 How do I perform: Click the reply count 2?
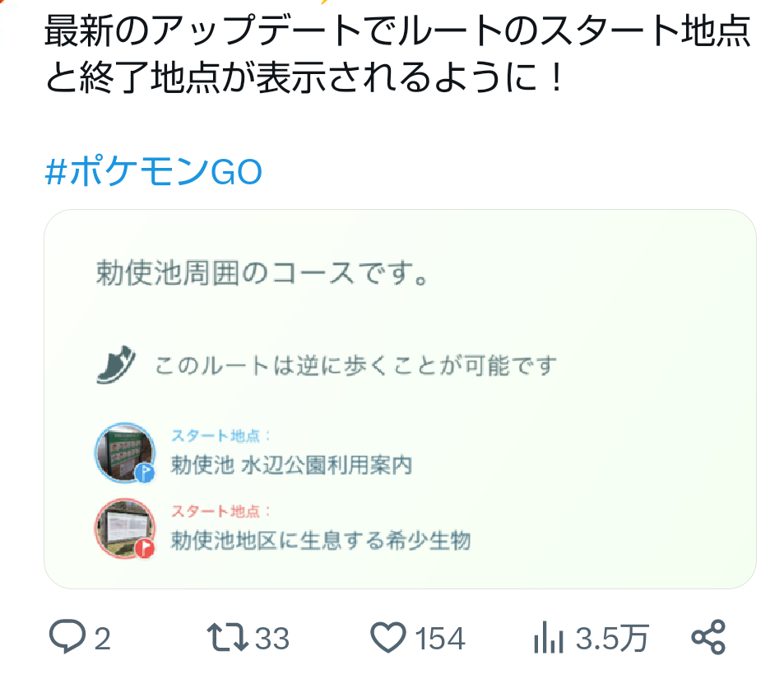pyautogui.click(x=103, y=639)
